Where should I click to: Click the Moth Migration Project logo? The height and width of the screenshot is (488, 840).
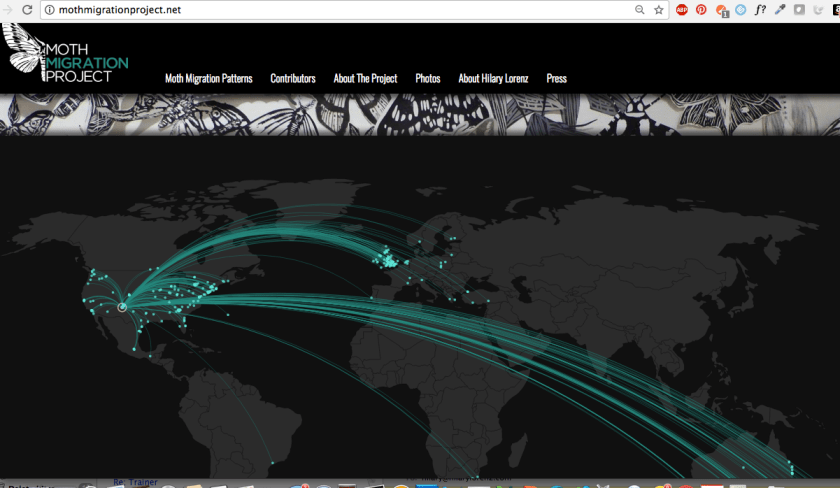[66, 53]
